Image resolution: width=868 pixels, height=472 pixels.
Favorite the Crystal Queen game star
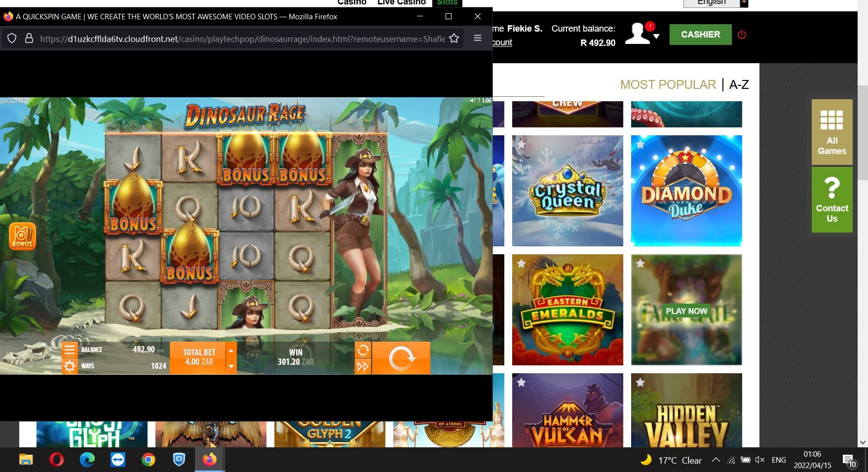[x=521, y=145]
